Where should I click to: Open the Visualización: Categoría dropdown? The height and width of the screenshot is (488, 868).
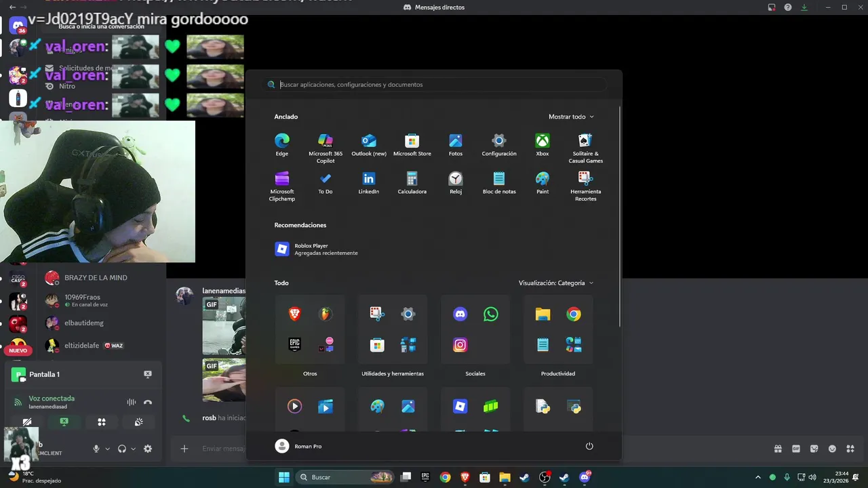click(x=556, y=283)
